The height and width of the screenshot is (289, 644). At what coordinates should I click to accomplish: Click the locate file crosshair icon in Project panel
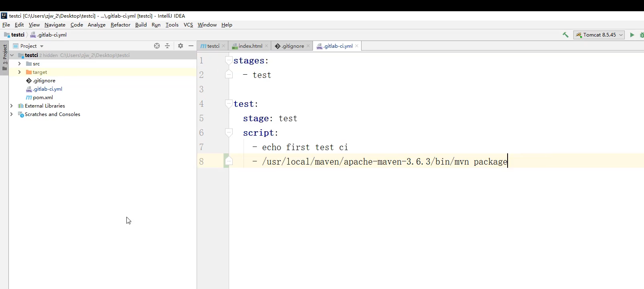pyautogui.click(x=157, y=46)
